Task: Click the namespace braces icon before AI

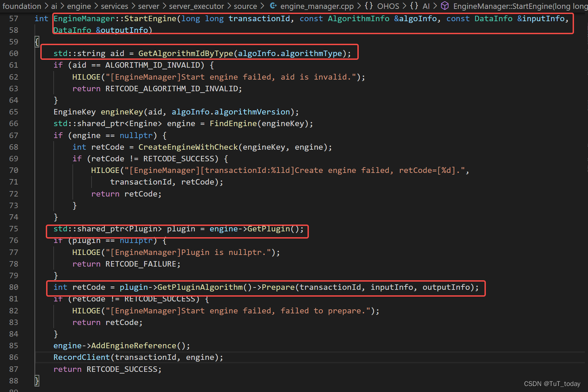Action: click(x=414, y=6)
